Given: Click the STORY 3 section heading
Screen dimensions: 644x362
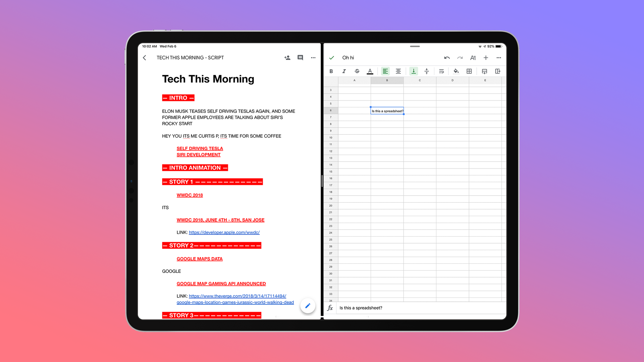Looking at the screenshot, I should click(x=212, y=315).
